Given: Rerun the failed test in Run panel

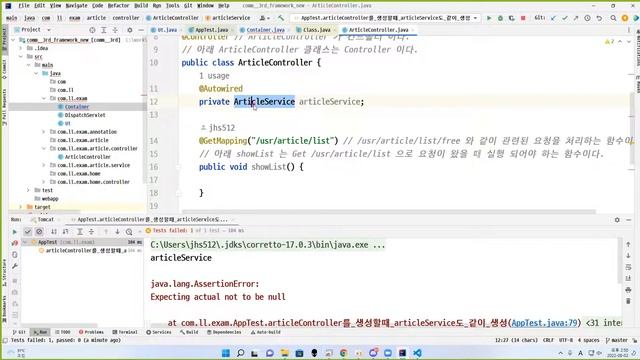Looking at the screenshot, I should (15, 231).
